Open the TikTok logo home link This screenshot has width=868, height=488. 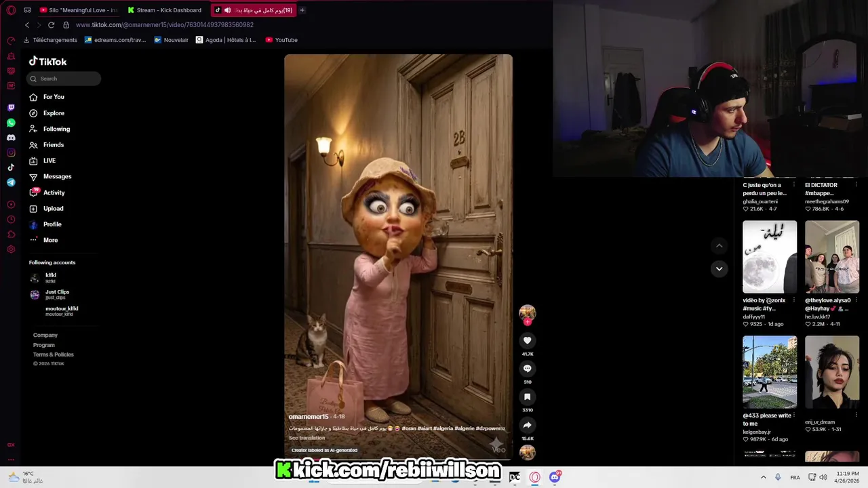pos(47,62)
